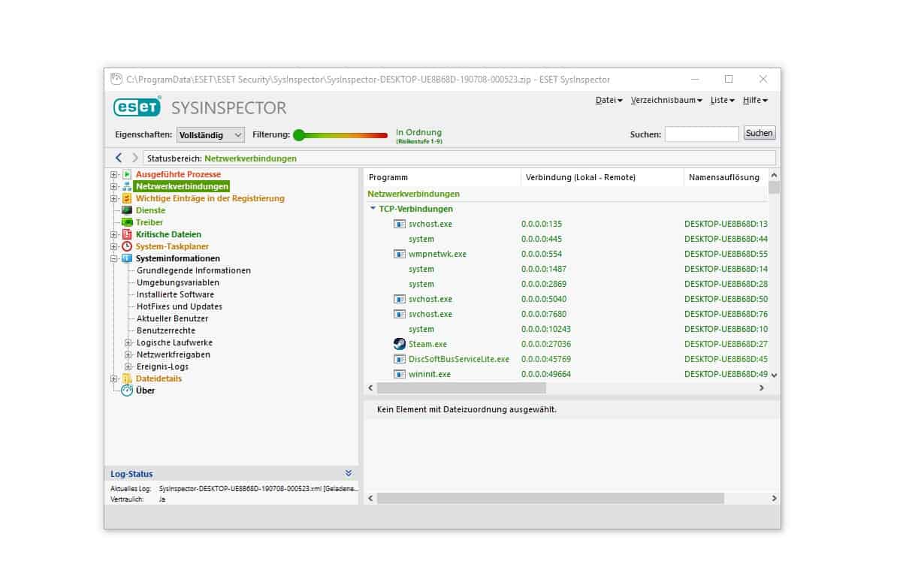Click the Suchen button
The width and height of the screenshot is (900, 588).
click(x=759, y=133)
